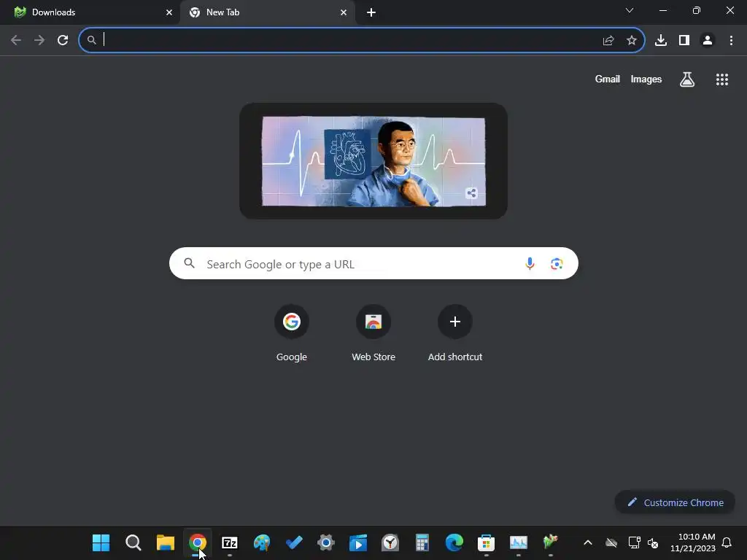Screen dimensions: 747x560
Task: Open Microsoft Edge from taskbar
Action: (x=454, y=542)
